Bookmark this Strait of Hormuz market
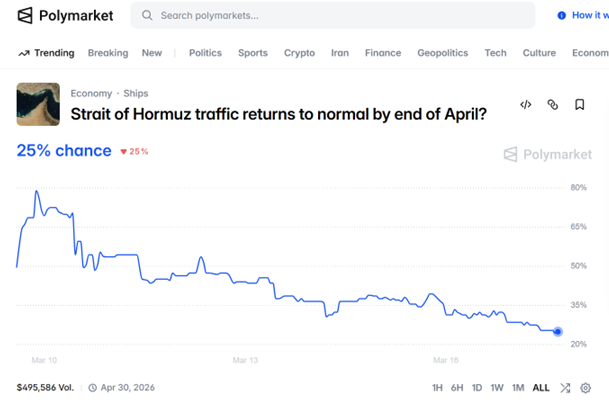609x411 pixels. click(x=580, y=105)
